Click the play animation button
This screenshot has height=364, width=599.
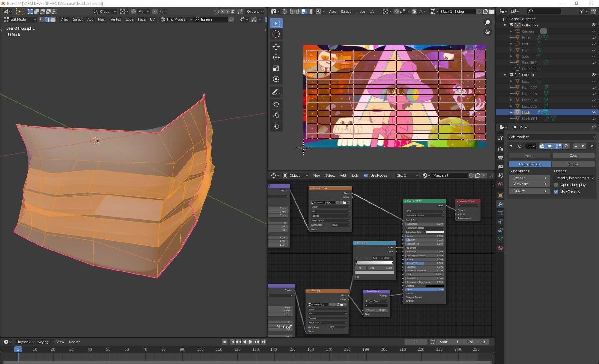click(251, 342)
